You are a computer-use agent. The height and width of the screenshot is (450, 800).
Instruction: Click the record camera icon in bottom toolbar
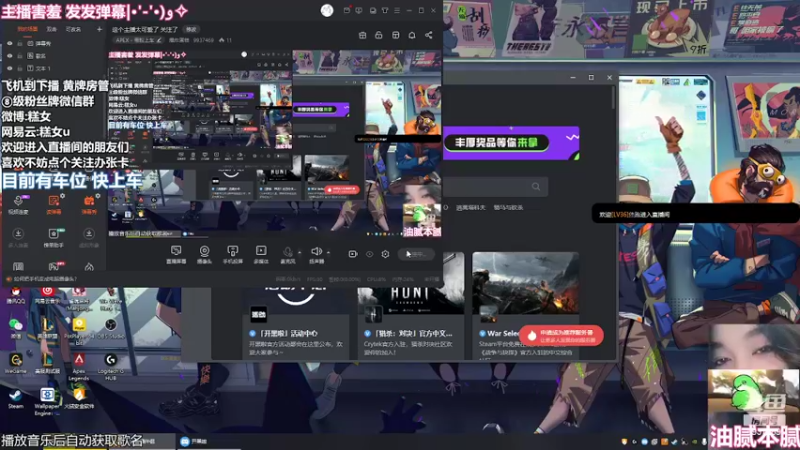pos(353,254)
